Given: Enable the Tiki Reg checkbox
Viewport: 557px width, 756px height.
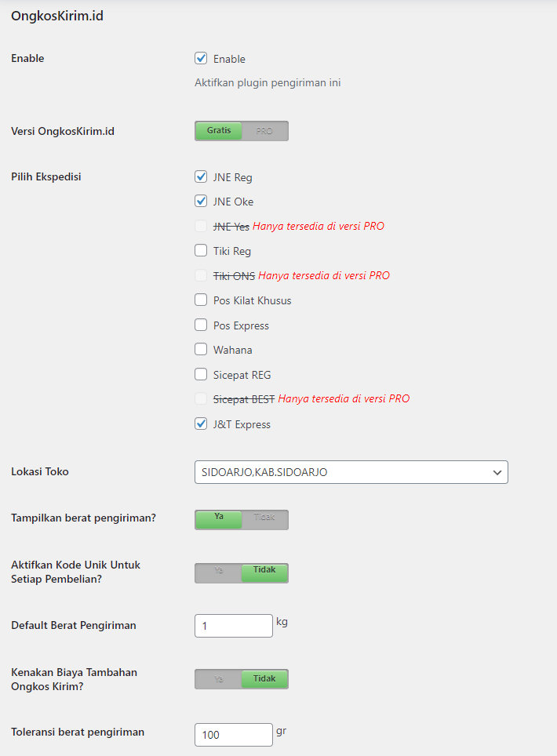Looking at the screenshot, I should (201, 251).
